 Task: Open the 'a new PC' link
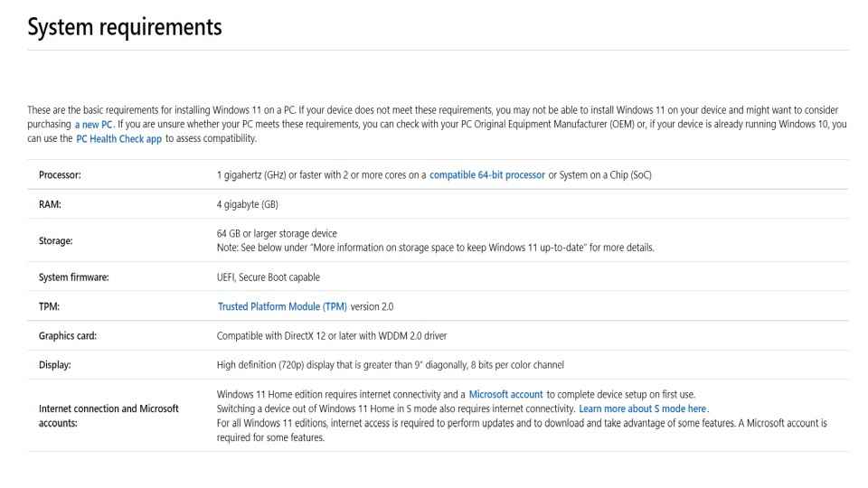pos(93,125)
